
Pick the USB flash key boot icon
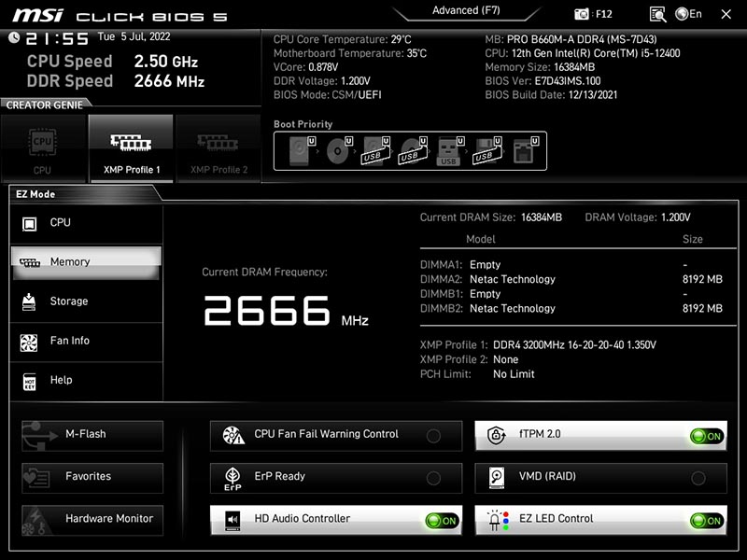450,150
